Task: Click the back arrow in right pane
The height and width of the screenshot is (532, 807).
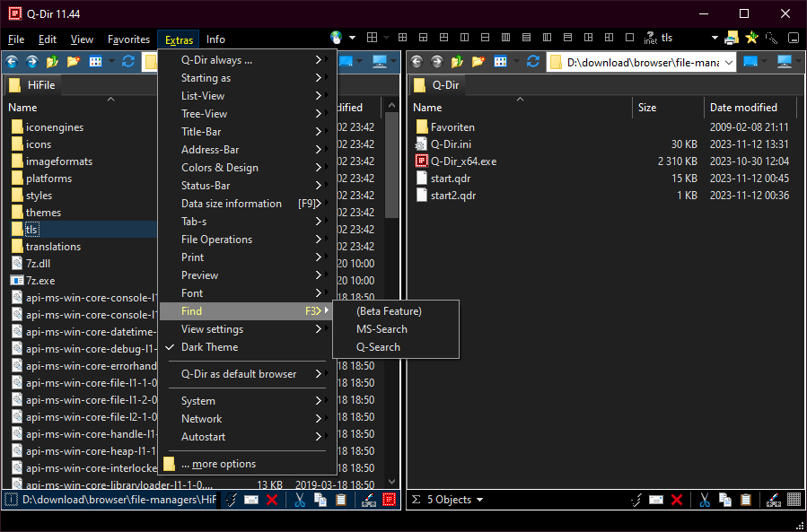Action: click(x=417, y=62)
